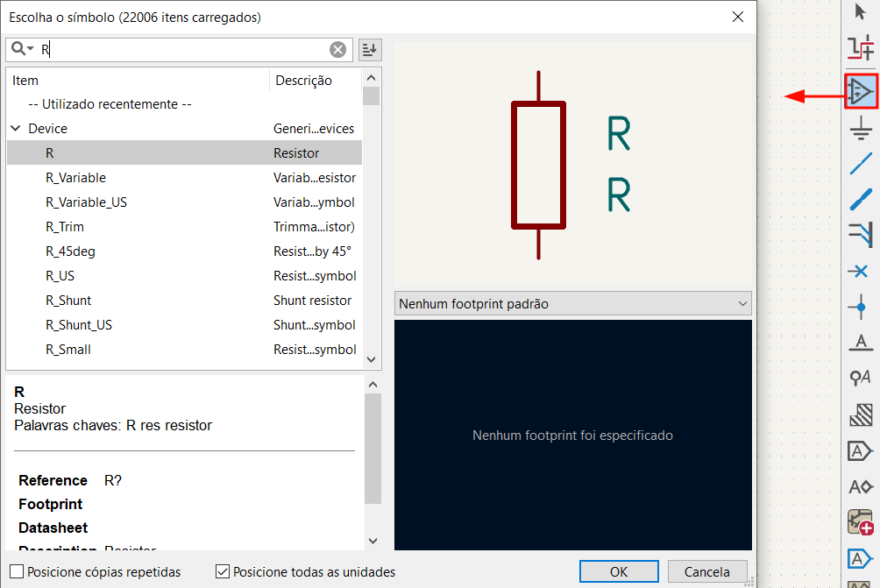
Task: Click into the symbol search field
Action: pos(180,50)
